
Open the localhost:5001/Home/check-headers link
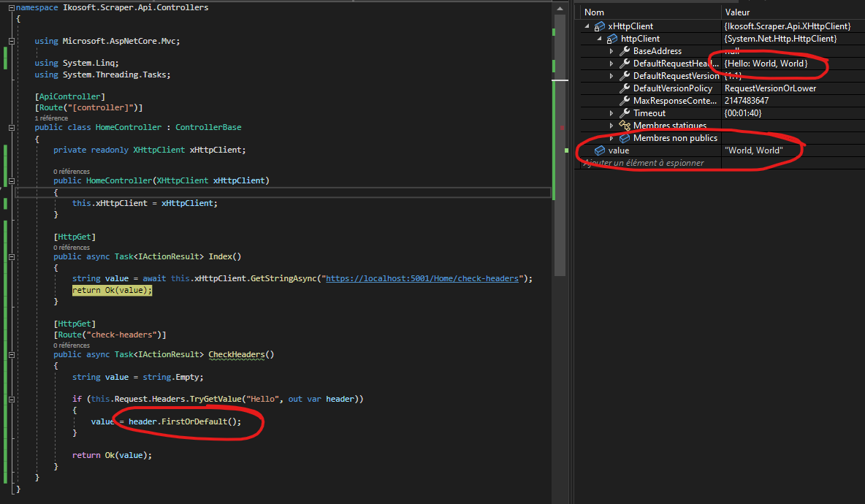point(422,278)
